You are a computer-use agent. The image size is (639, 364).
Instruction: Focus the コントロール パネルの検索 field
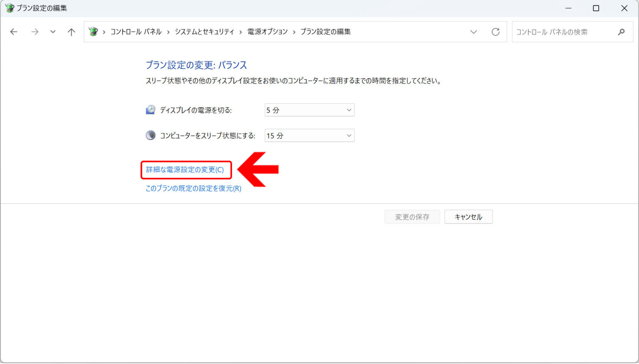click(564, 32)
